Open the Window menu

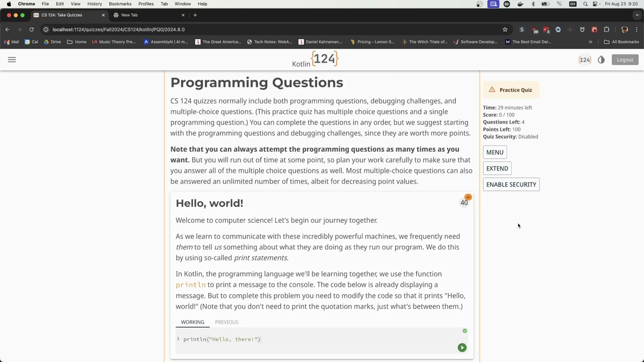tap(183, 4)
